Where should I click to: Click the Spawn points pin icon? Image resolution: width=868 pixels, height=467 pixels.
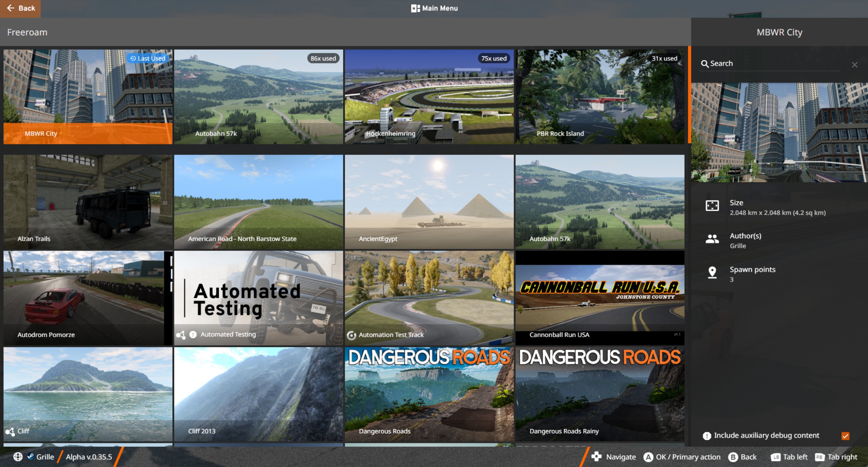click(x=712, y=272)
